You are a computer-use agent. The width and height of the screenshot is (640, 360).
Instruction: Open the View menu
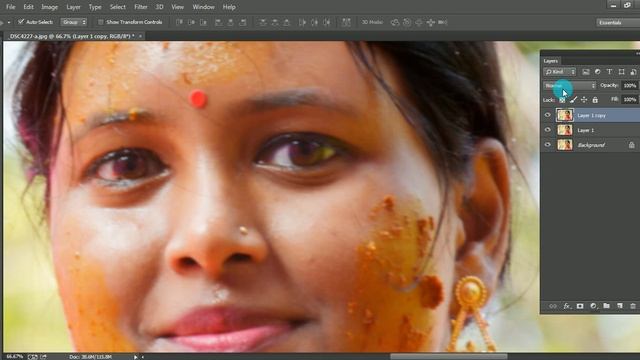point(178,7)
